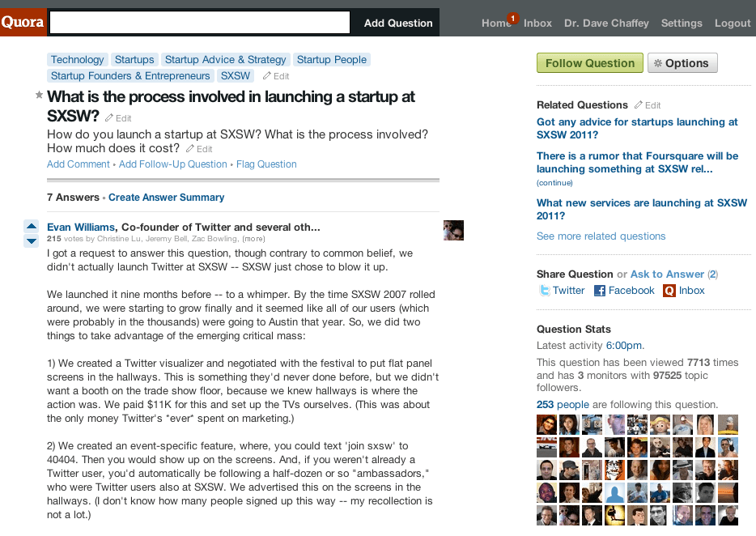Select the Startup Founders & Entrepreneurs topic tag
Image resolution: width=756 pixels, height=536 pixels.
click(x=130, y=76)
